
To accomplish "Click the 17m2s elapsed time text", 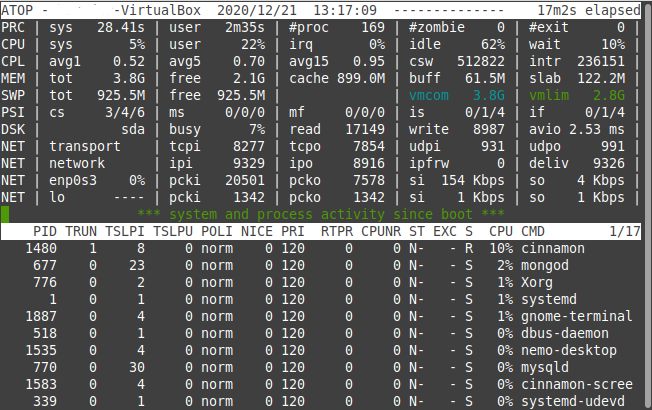I will point(589,10).
